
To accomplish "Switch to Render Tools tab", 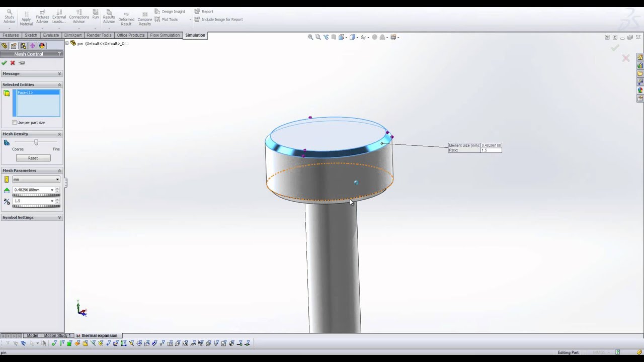I will point(99,35).
